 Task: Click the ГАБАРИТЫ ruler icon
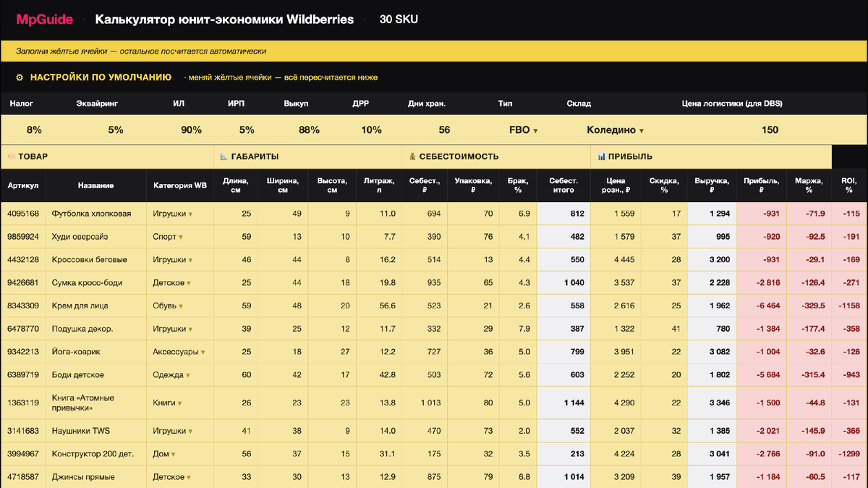[224, 156]
